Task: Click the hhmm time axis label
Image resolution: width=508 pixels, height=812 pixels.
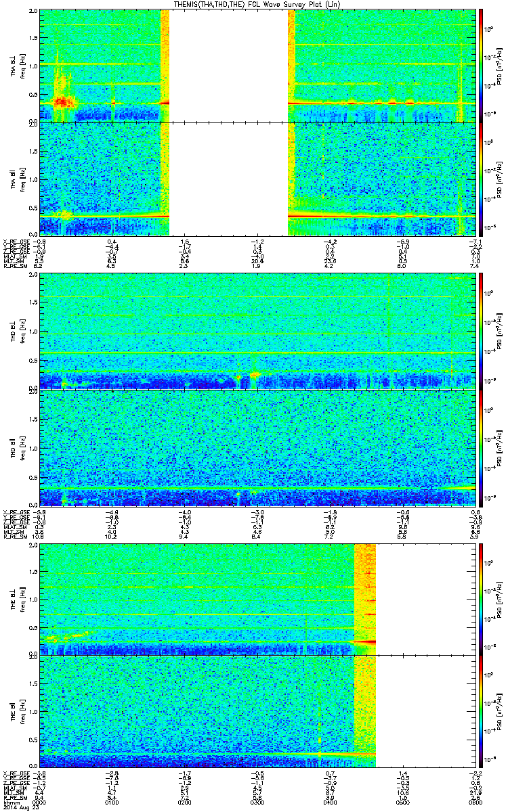Action: click(x=11, y=803)
